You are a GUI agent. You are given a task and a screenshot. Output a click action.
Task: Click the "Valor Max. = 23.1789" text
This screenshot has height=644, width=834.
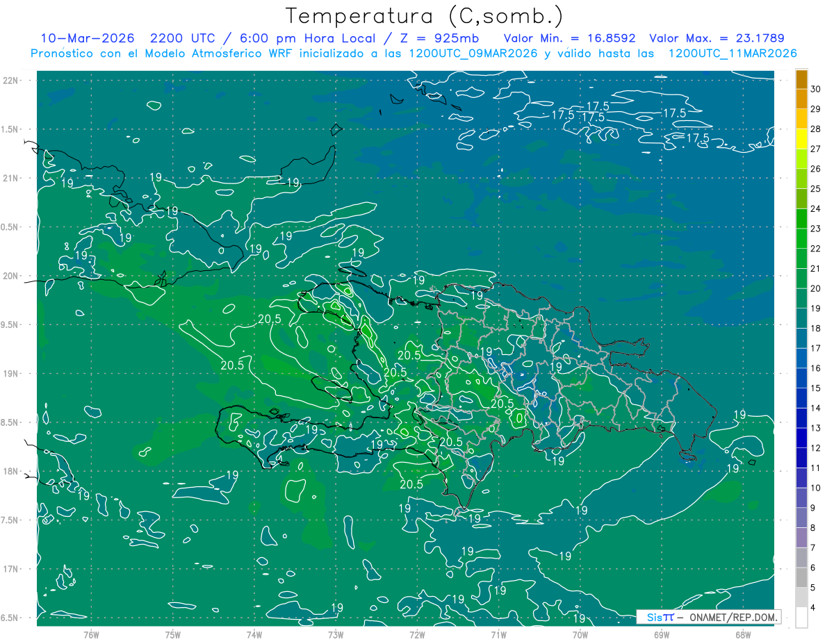pyautogui.click(x=717, y=38)
